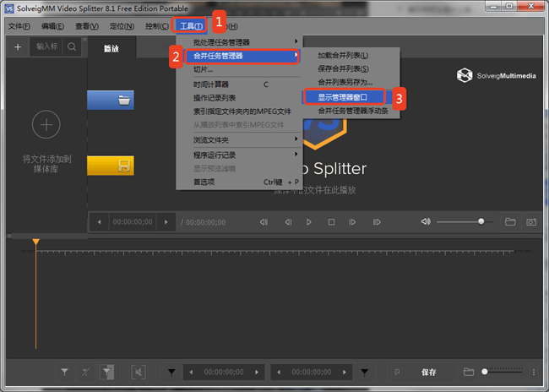Increase end time with its right arrow
549x392 pixels.
[x=345, y=372]
